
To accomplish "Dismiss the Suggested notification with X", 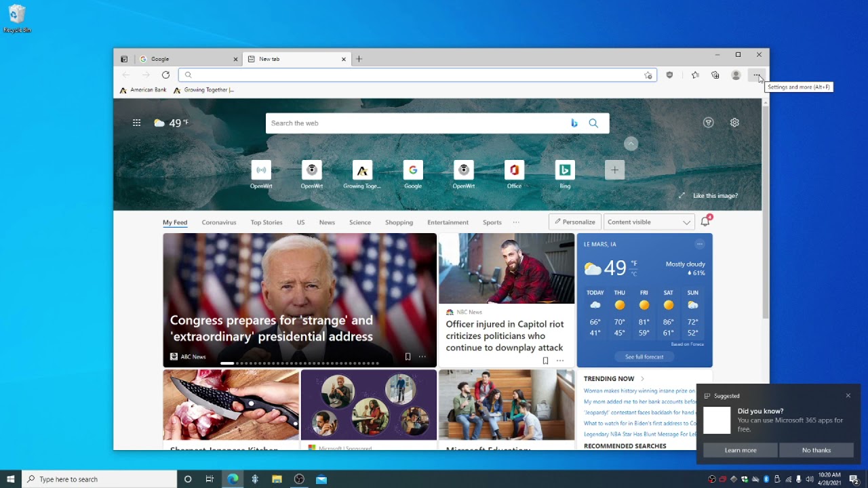I will (848, 396).
